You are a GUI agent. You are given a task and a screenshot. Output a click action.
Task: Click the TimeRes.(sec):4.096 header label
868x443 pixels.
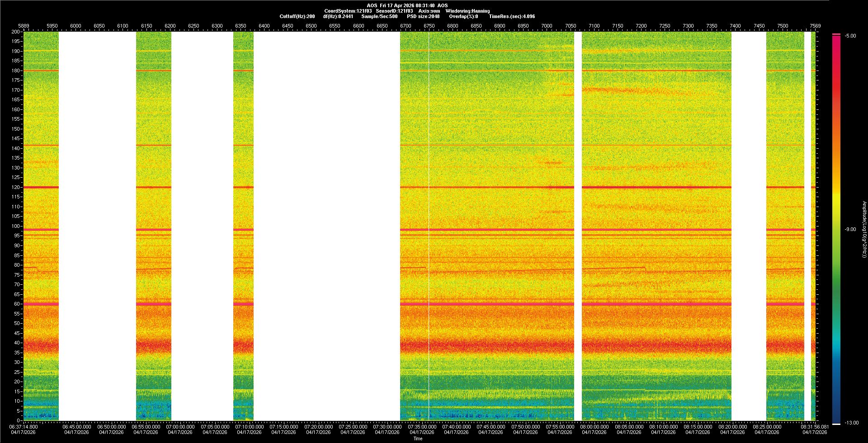(512, 16)
